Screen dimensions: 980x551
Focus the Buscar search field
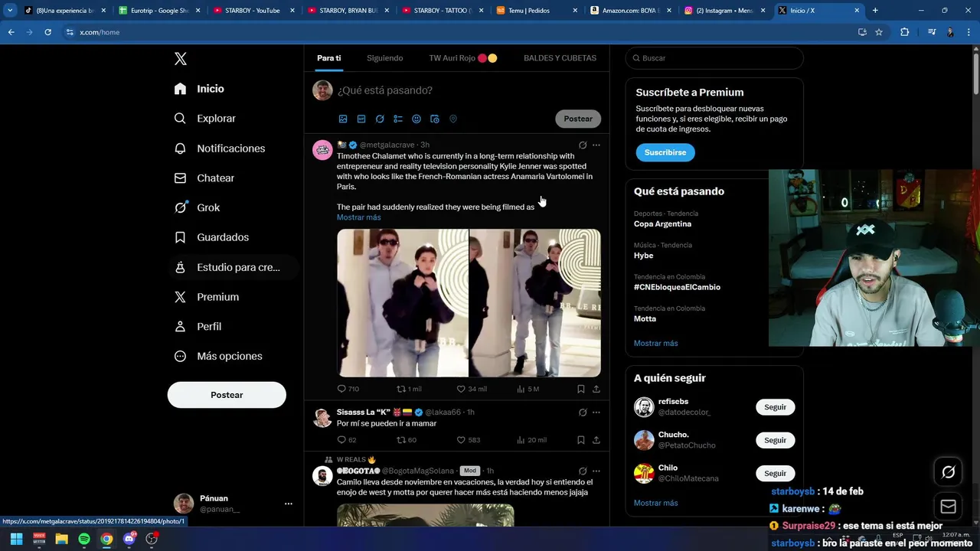[714, 58]
